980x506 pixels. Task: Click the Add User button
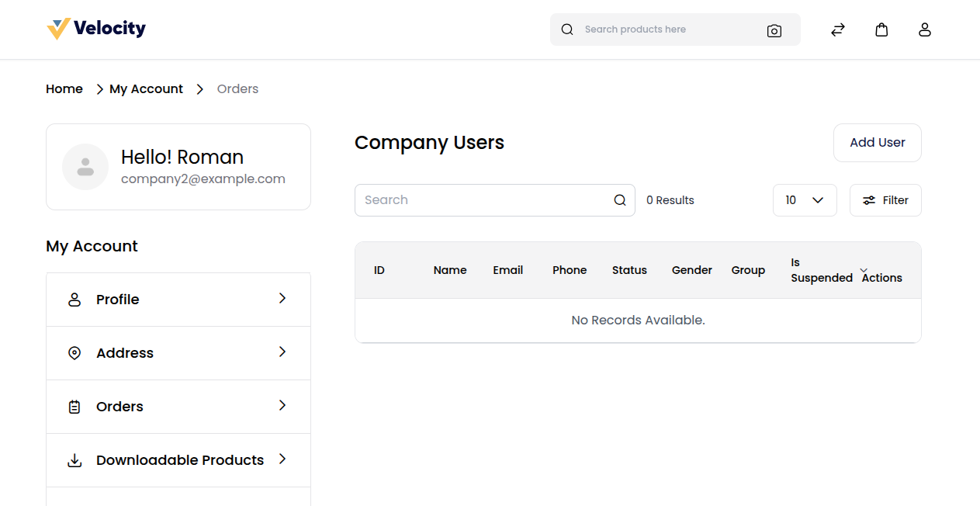pos(877,143)
